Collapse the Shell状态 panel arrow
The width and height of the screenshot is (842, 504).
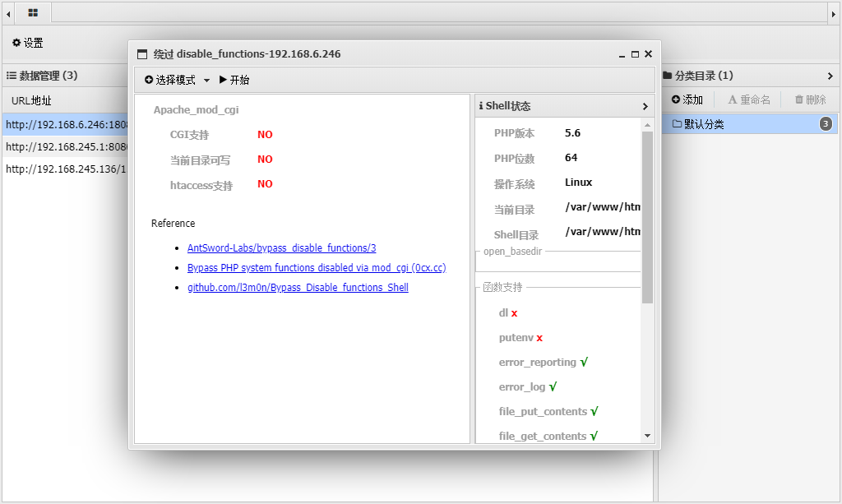pyautogui.click(x=645, y=106)
